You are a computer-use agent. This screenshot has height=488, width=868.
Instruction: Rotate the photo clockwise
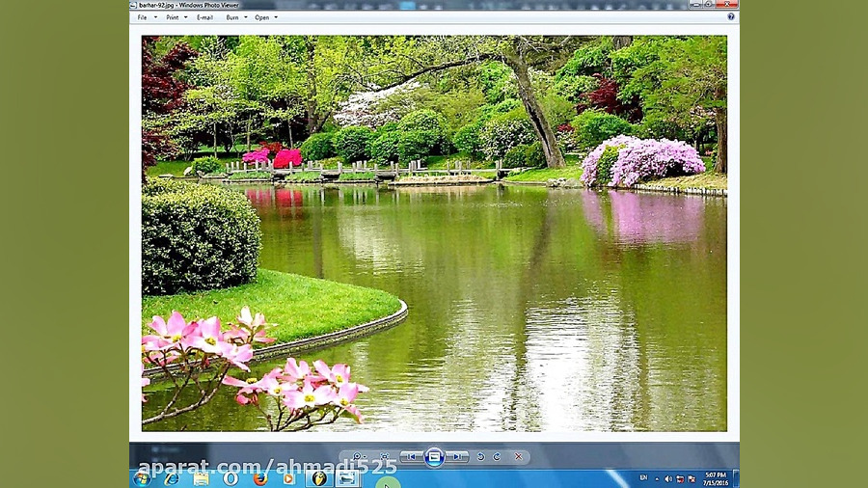[497, 457]
